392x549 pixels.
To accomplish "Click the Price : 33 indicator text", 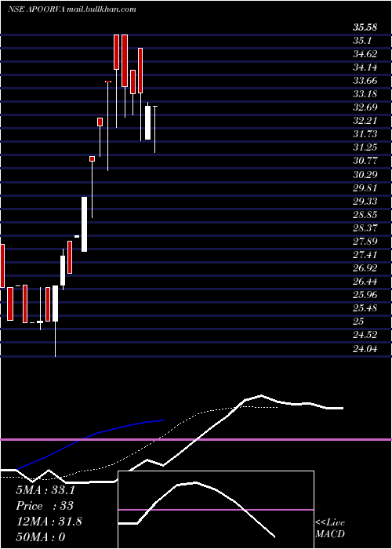I will coord(45,506).
